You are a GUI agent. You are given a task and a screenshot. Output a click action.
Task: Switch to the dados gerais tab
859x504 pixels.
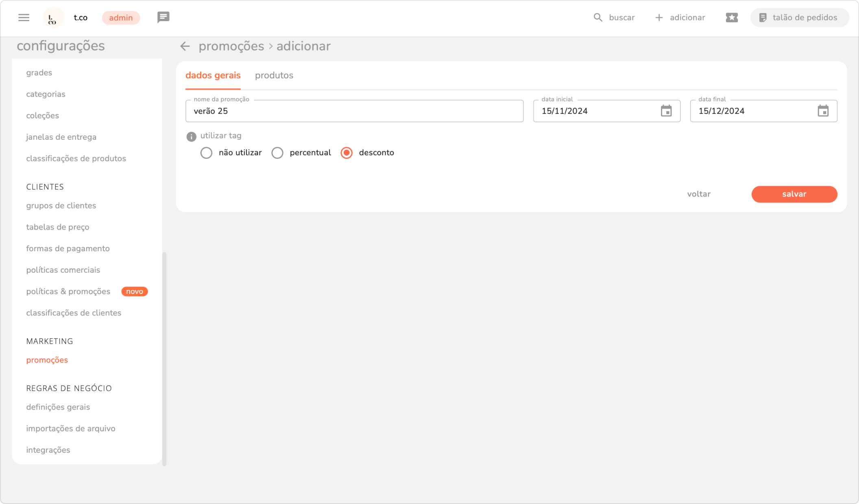[213, 76]
